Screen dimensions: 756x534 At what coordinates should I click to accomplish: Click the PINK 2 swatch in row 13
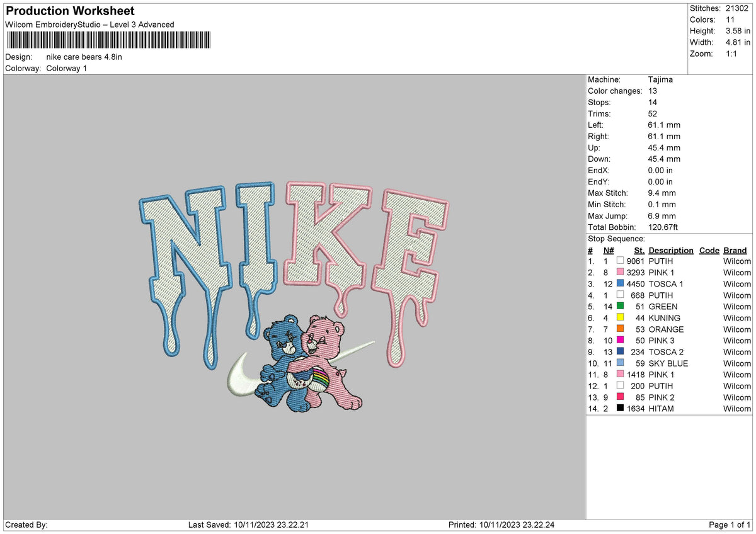[621, 397]
